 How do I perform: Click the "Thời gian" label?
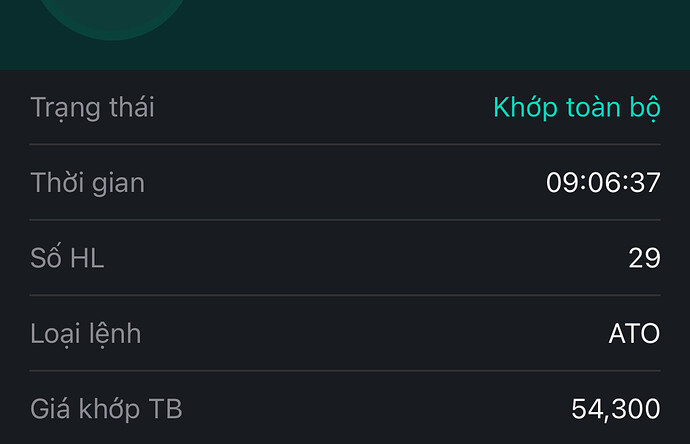pyautogui.click(x=87, y=183)
